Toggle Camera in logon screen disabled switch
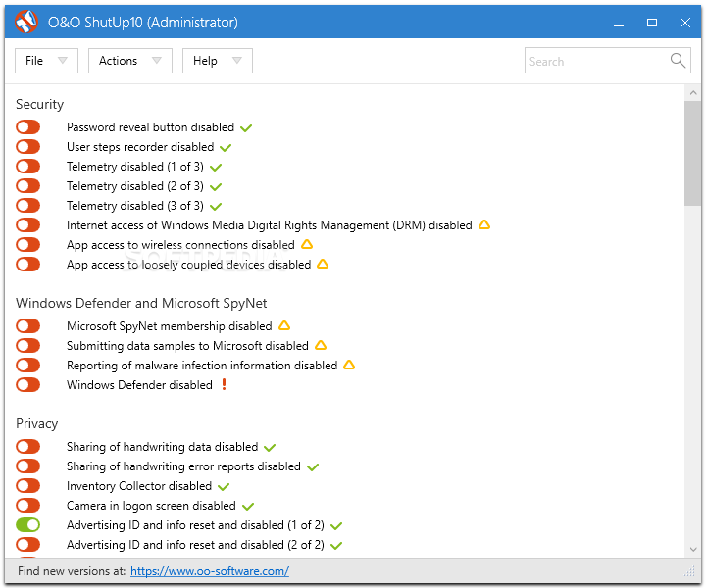706x588 pixels. tap(27, 506)
